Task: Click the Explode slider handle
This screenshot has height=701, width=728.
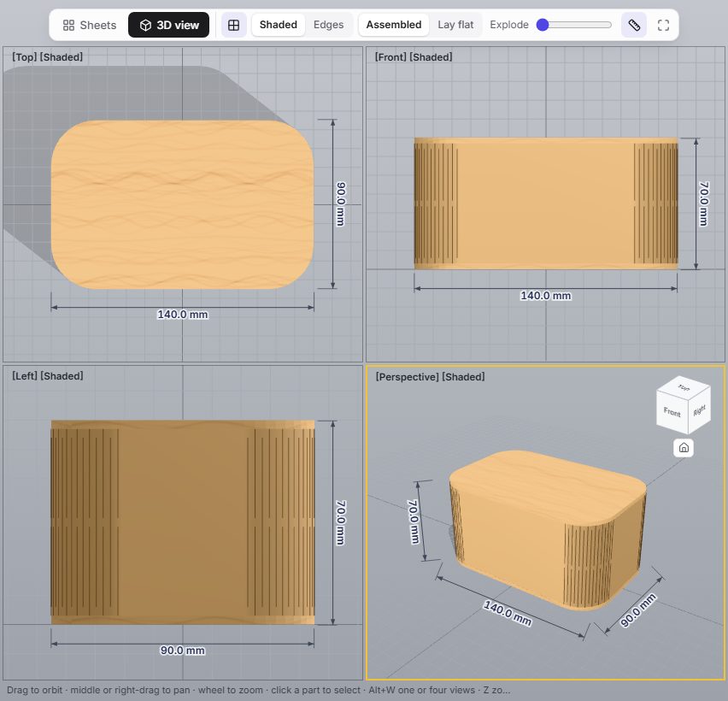Action: 543,25
